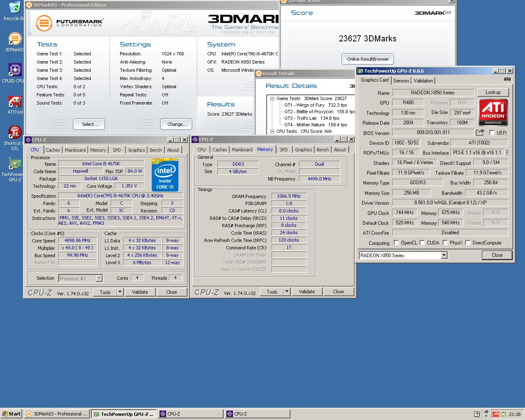Toggle the CUDA computing checkbox
This screenshot has width=525, height=420.
tap(422, 243)
